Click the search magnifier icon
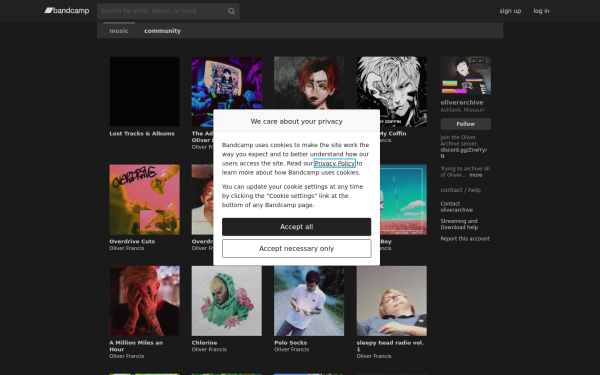The image size is (600, 375). [x=231, y=11]
